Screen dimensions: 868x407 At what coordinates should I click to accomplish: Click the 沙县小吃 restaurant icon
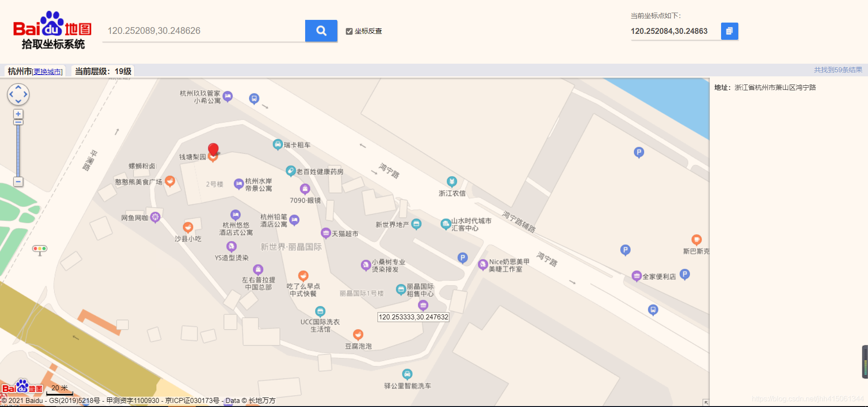[x=188, y=228]
